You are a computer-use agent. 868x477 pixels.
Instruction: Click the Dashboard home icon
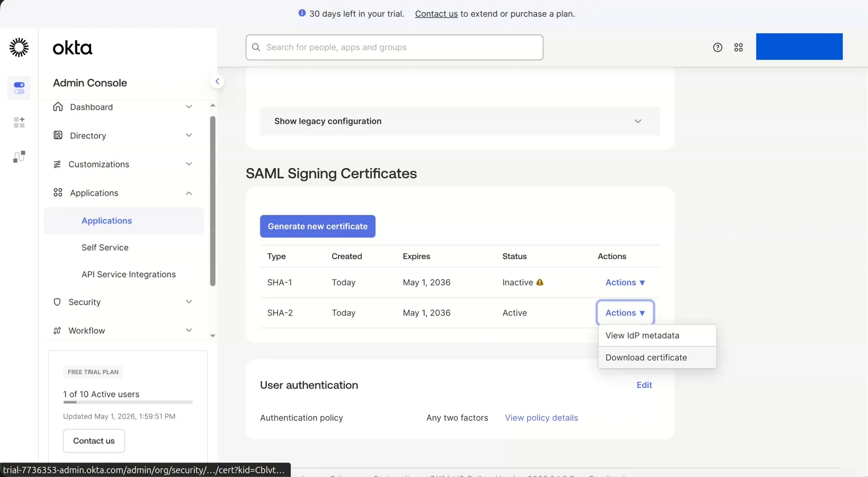pos(58,107)
